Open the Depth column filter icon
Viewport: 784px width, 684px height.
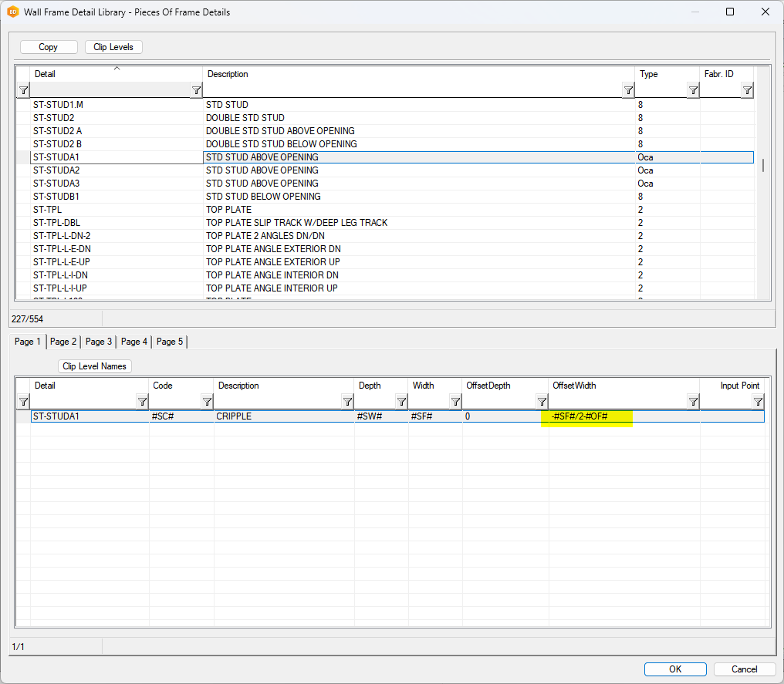click(x=401, y=402)
